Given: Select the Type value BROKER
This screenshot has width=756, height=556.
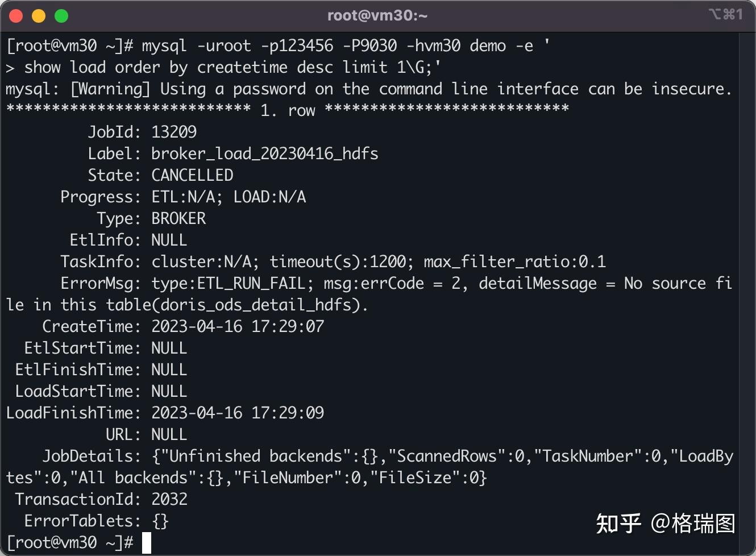Looking at the screenshot, I should (x=178, y=218).
